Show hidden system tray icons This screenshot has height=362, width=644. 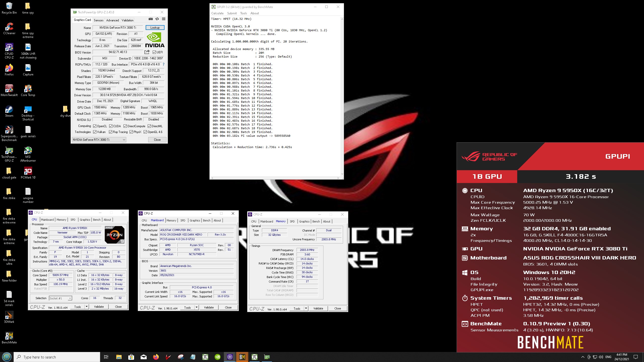pyautogui.click(x=583, y=357)
